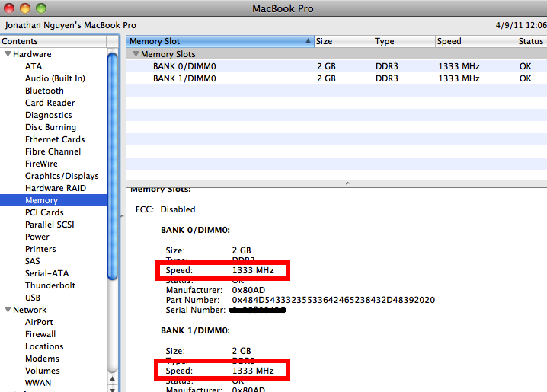Open Power hardware entry

[37, 237]
